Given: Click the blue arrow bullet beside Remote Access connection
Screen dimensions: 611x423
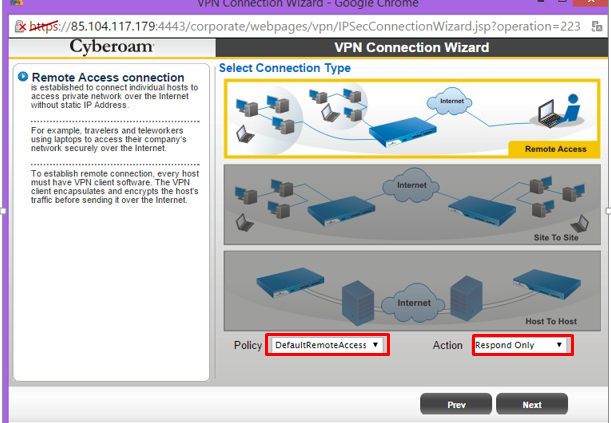Looking at the screenshot, I should click(23, 76).
